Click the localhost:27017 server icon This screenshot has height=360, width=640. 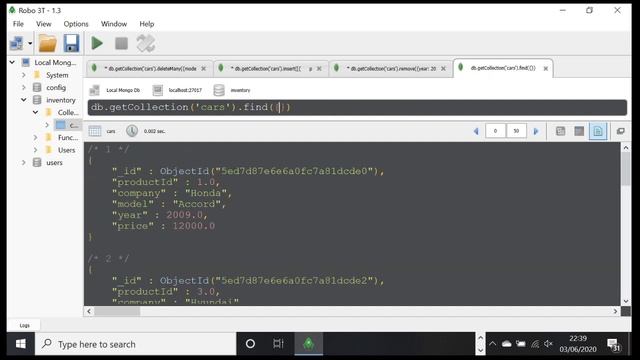[x=158, y=90]
